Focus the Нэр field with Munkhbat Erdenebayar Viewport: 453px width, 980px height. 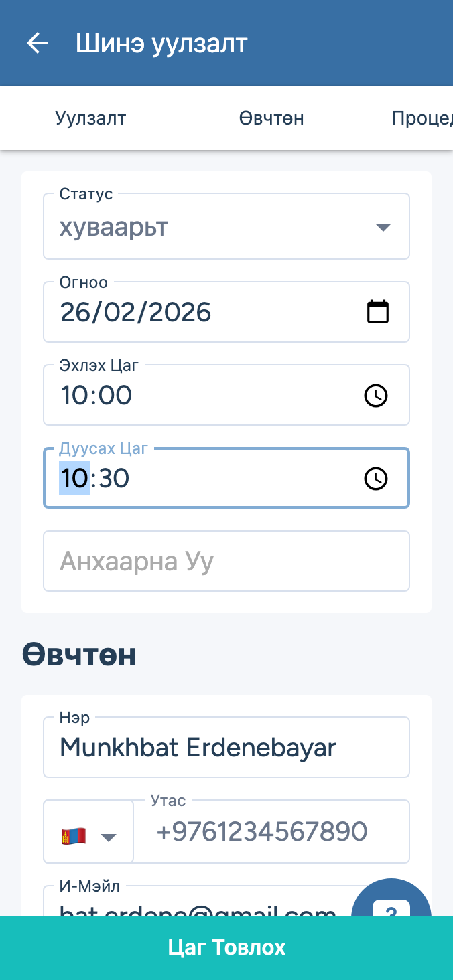226,747
